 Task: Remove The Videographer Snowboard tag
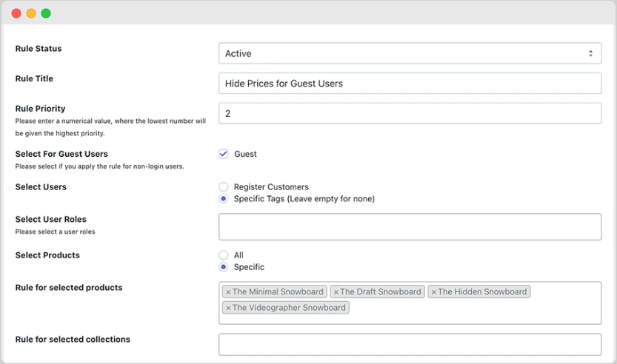(x=228, y=308)
